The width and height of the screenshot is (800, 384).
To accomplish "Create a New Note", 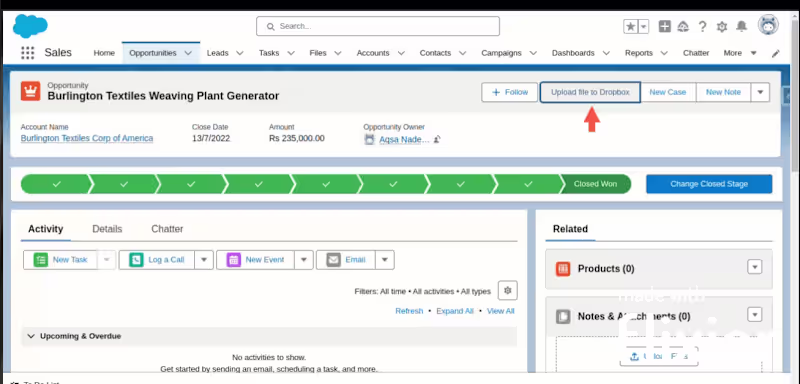I will point(723,92).
